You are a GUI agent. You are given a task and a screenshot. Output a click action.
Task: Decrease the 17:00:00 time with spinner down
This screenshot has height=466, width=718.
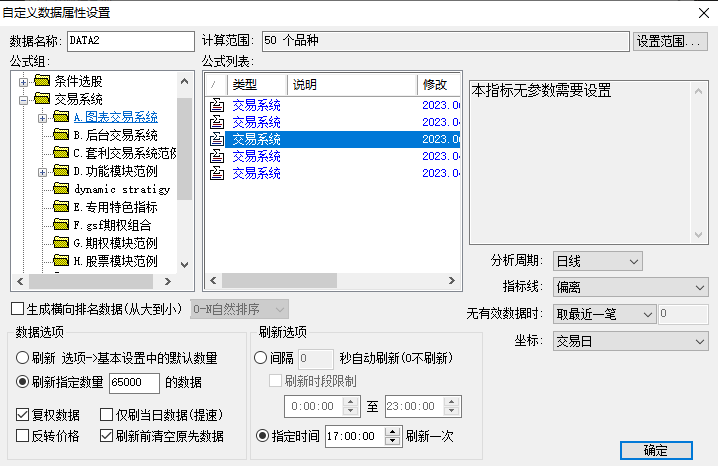tap(392, 441)
